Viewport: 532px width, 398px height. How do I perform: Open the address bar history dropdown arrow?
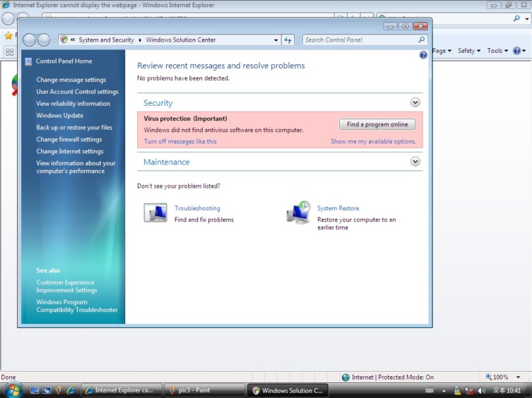[x=276, y=40]
